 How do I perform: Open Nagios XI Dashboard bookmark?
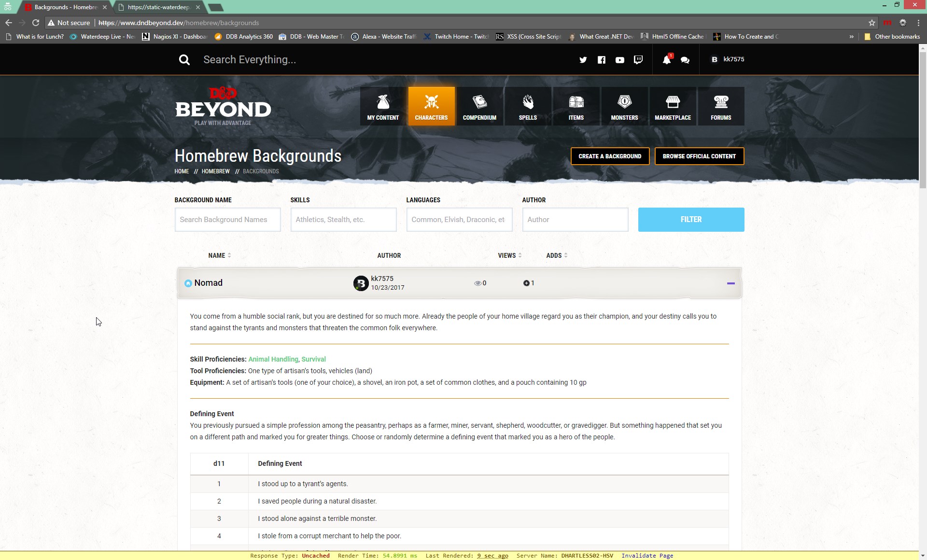pos(175,37)
